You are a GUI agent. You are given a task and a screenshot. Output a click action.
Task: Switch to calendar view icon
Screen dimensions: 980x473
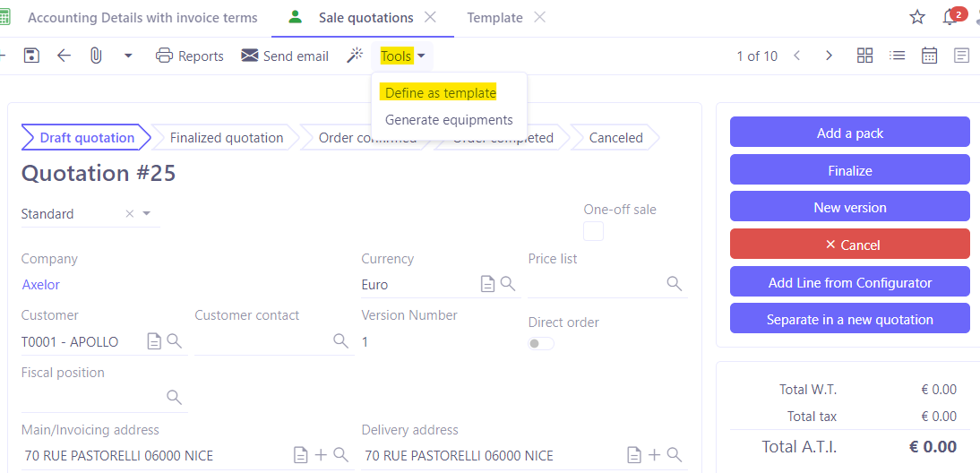[929, 56]
